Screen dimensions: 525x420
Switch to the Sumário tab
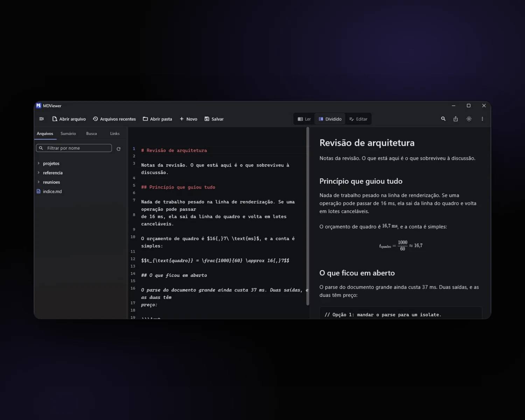pos(68,134)
